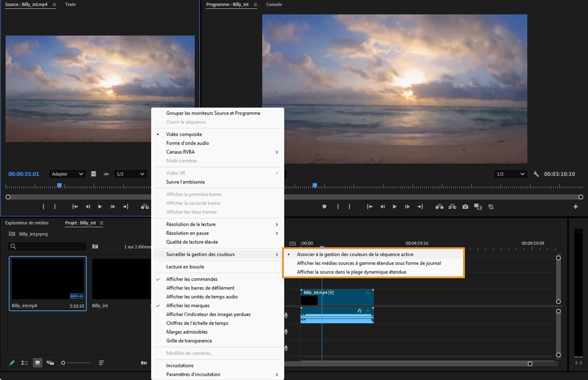Open the Program monitor 1/2 resolution dropdown
The width and height of the screenshot is (588, 380).
(x=510, y=174)
